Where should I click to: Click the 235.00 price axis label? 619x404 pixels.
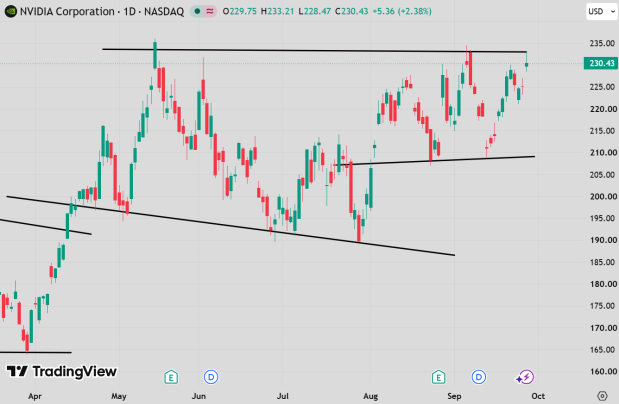602,43
